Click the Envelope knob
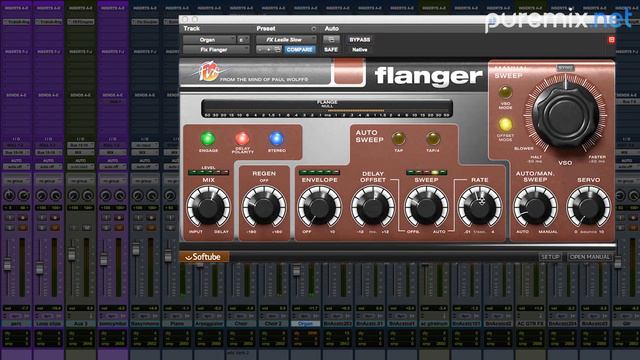 [x=319, y=207]
